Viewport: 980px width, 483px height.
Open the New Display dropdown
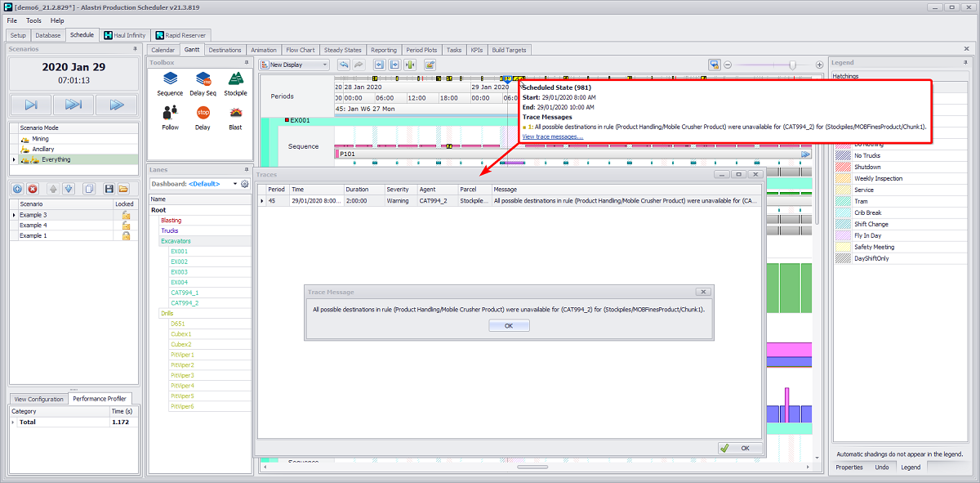294,65
